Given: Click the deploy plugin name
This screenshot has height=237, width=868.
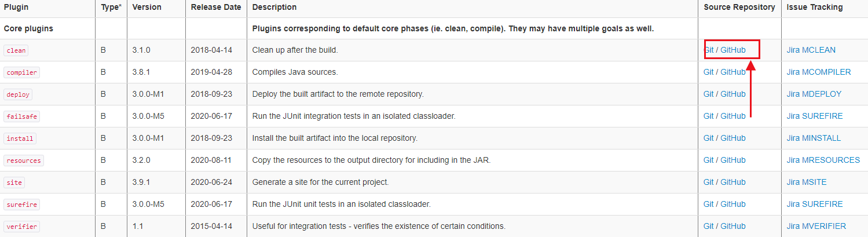Looking at the screenshot, I should pos(19,94).
